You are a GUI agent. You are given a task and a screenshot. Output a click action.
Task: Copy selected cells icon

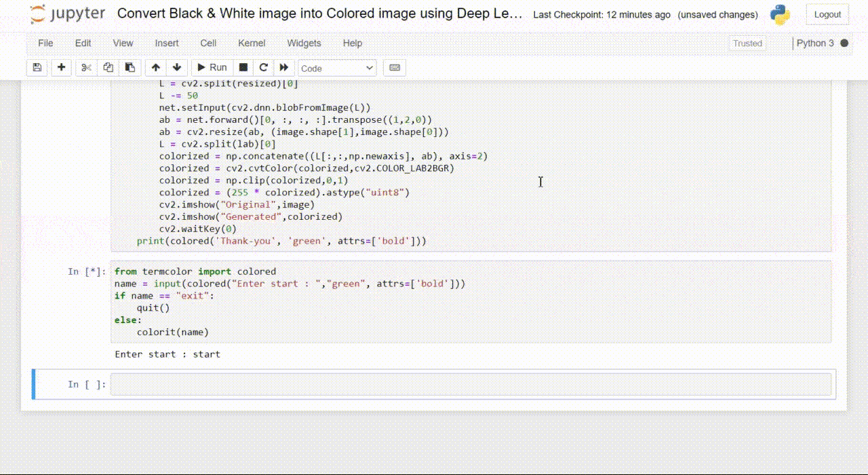coord(108,68)
